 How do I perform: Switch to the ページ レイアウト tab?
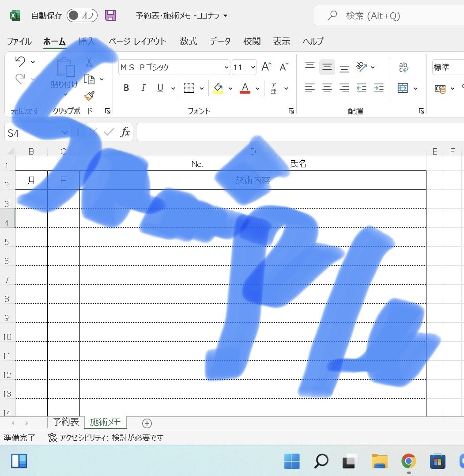[137, 42]
